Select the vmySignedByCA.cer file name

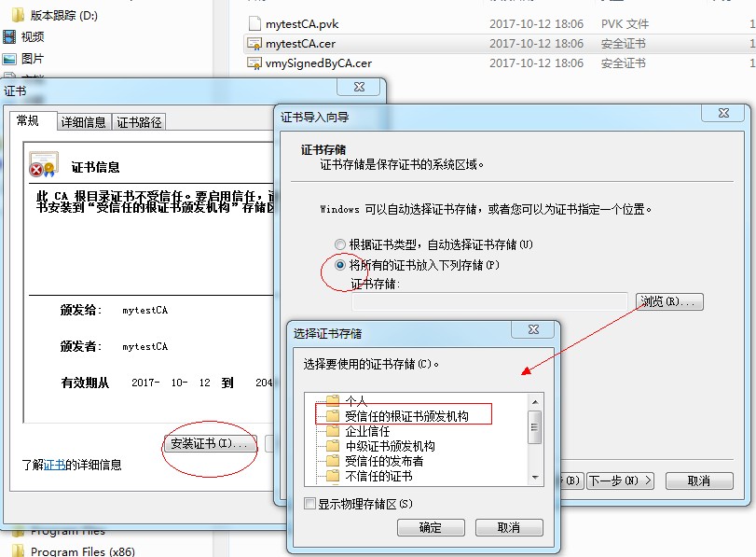click(x=319, y=63)
